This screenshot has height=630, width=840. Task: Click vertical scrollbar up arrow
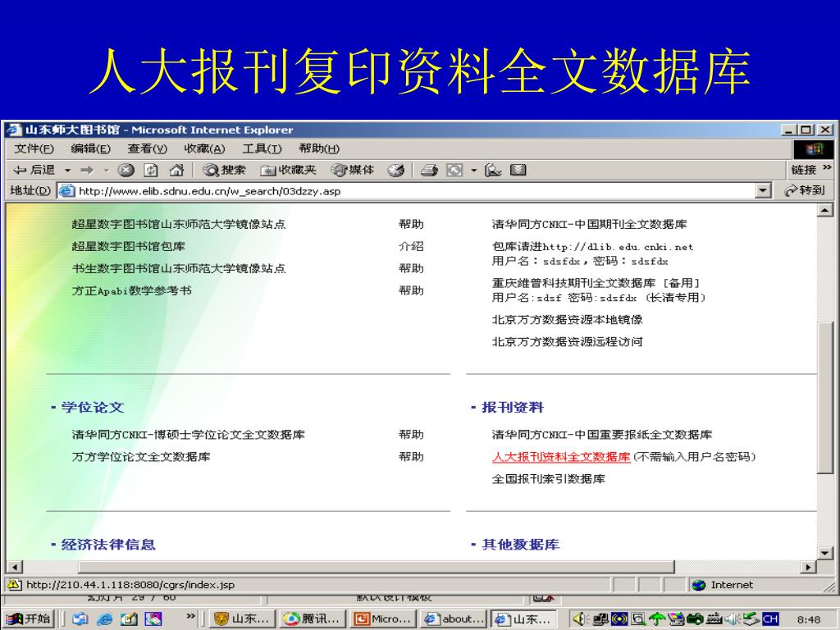[x=825, y=210]
